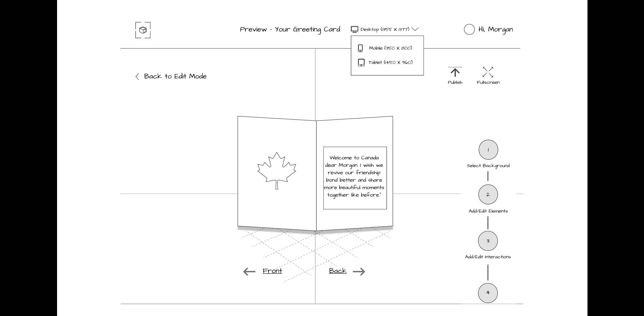Screen dimensions: 644x316
Task: Open the Desktop (1355 x 1377) selector
Action: click(385, 29)
